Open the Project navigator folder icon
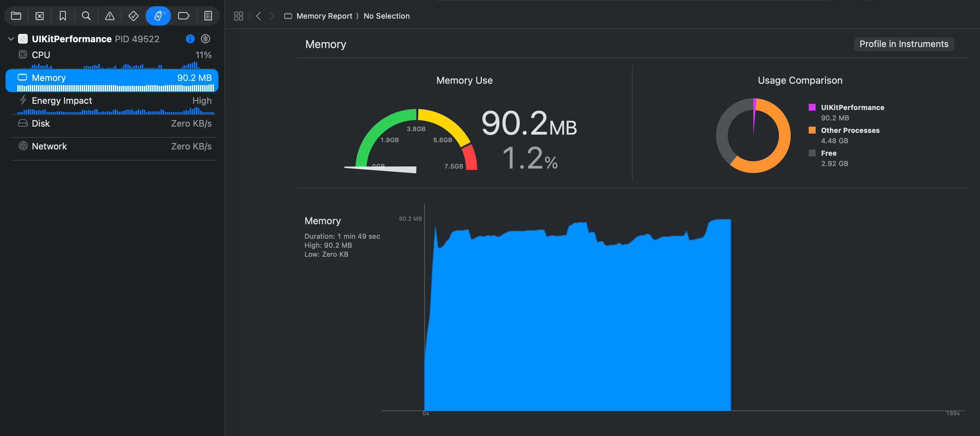Image resolution: width=980 pixels, height=436 pixels. 16,16
